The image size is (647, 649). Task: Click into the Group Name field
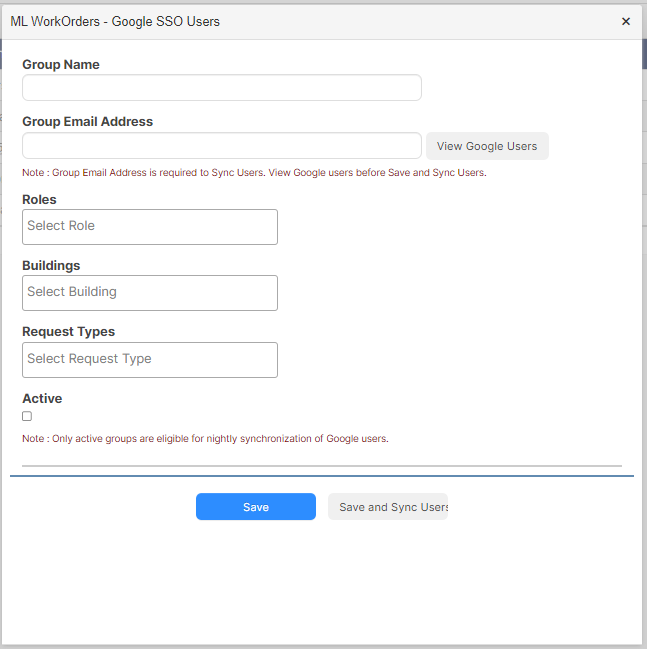(x=222, y=88)
